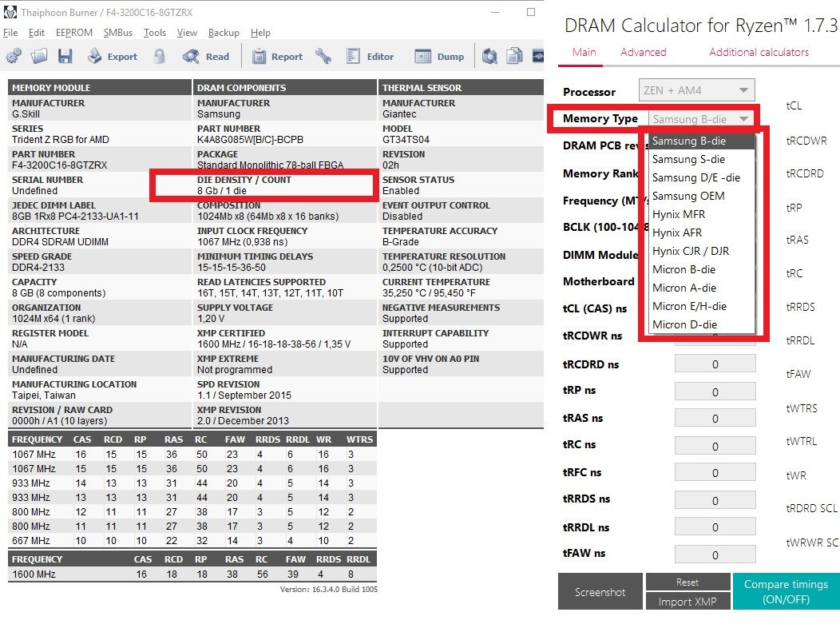The image size is (840, 632).
Task: Open the EEPROM menu
Action: (x=74, y=33)
